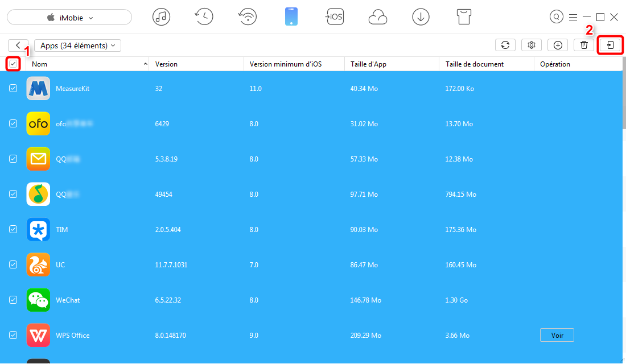The height and width of the screenshot is (364, 626).
Task: Open the iCloud manager icon
Action: pyautogui.click(x=377, y=17)
